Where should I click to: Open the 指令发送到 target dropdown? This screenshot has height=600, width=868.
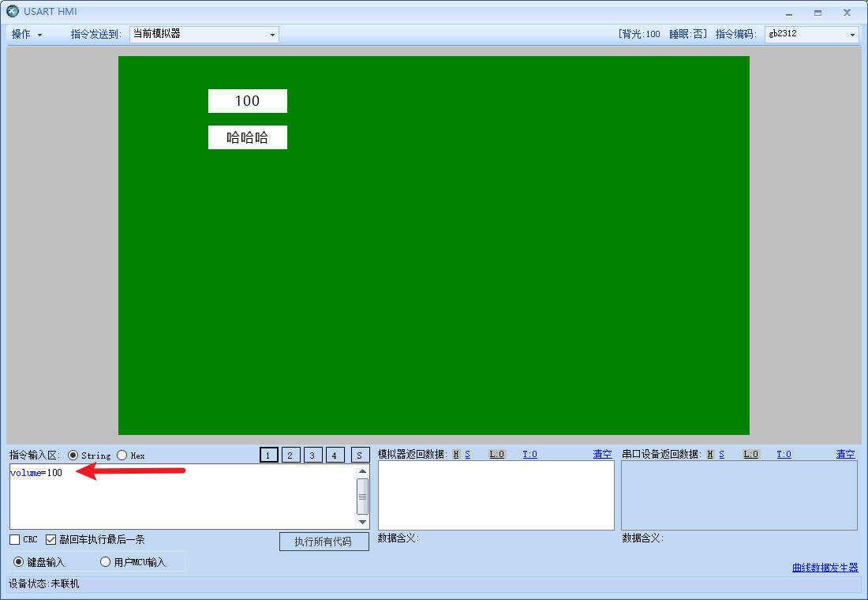pos(204,35)
